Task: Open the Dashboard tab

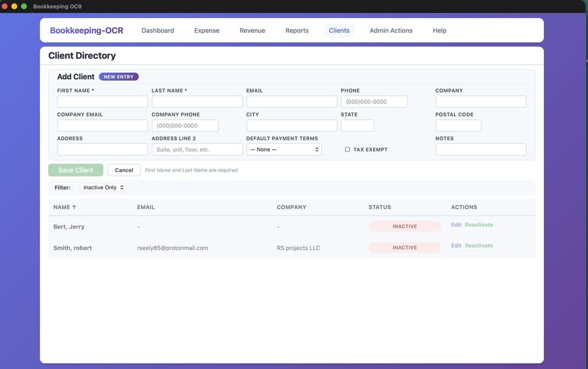Action: click(x=158, y=30)
